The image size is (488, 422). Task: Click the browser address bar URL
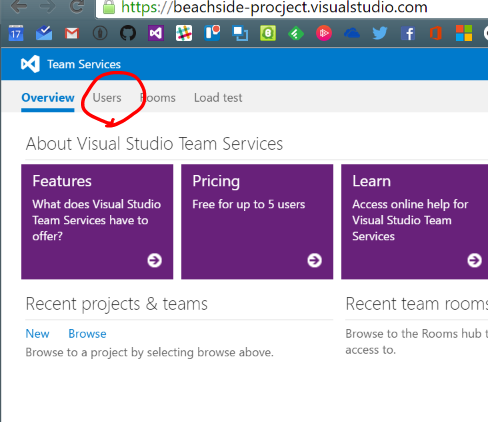pyautogui.click(x=274, y=7)
